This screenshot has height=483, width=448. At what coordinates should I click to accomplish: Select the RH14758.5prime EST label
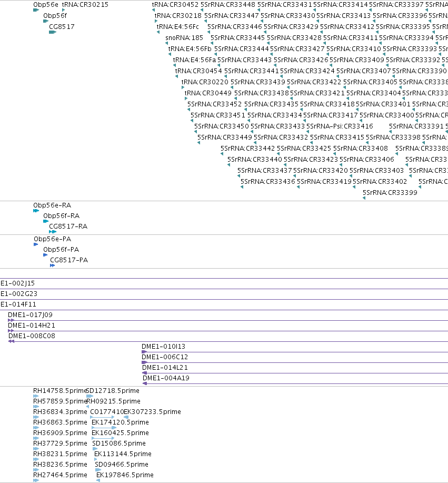click(x=59, y=391)
